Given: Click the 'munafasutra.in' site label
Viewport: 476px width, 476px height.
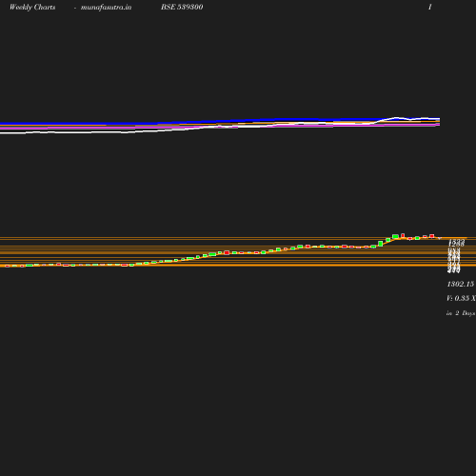Looking at the screenshot, I should 106,8.
